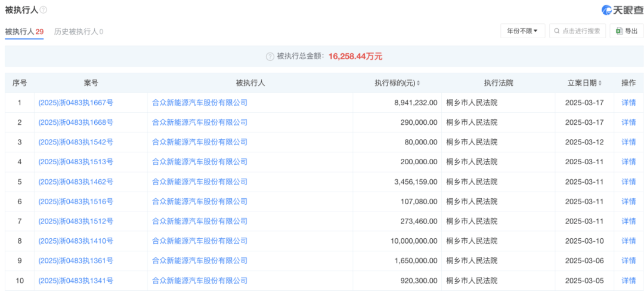
Task: Click the help icon beside 被执行人 title
Action: (44, 10)
